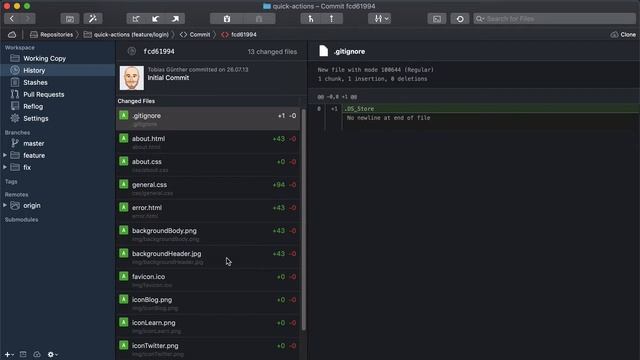Click the cloud icon at sidebar bottom

(37, 355)
